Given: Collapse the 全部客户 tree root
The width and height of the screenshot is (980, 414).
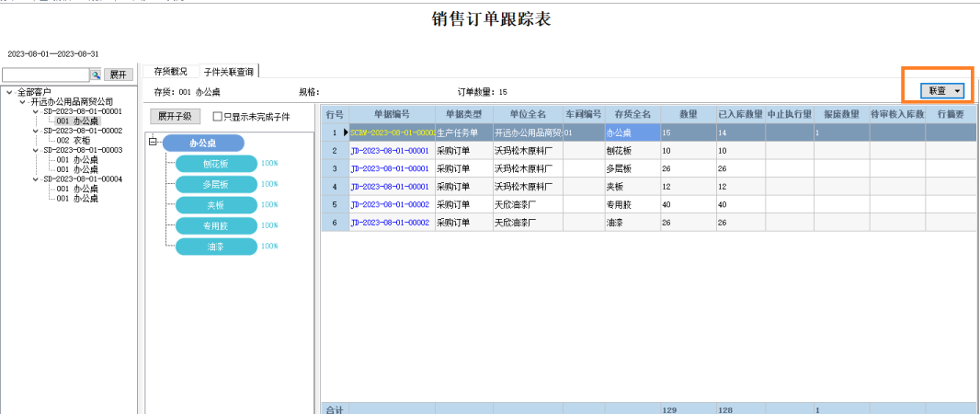Looking at the screenshot, I should click(9, 93).
